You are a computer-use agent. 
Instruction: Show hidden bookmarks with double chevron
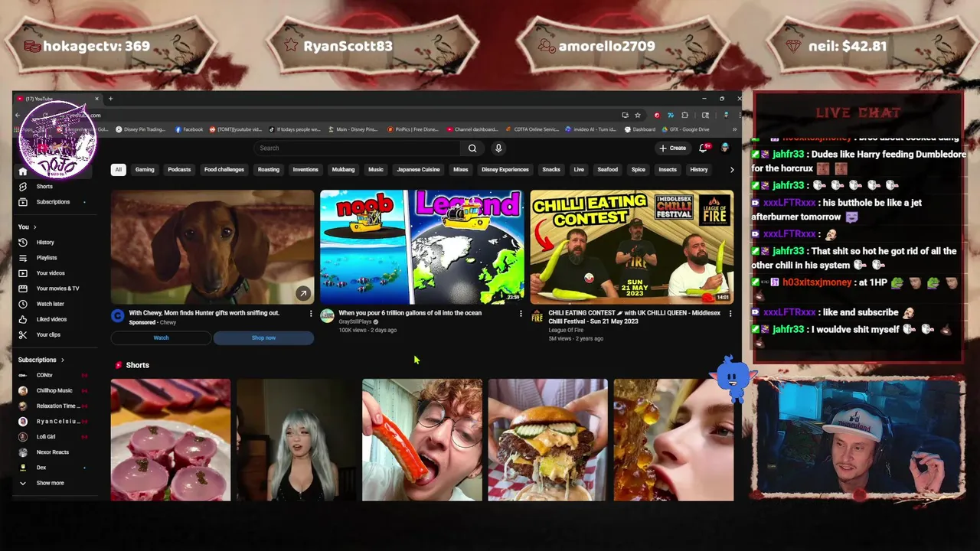(734, 129)
